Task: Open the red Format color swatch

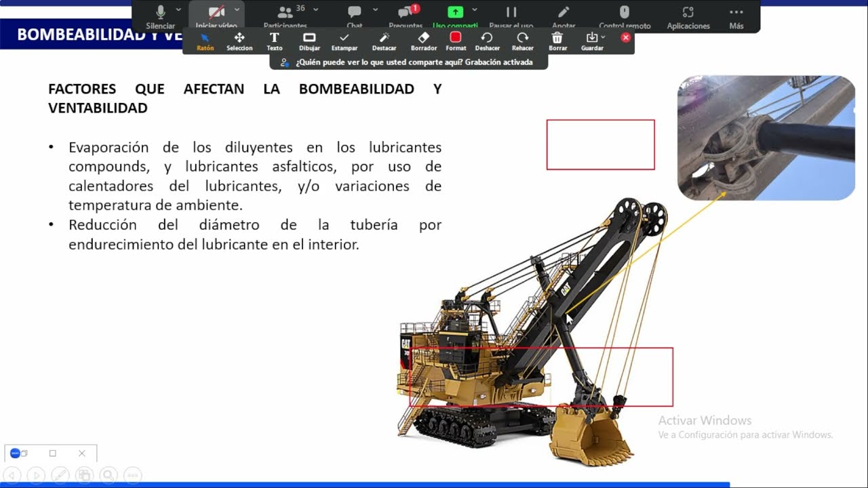Action: coord(456,37)
